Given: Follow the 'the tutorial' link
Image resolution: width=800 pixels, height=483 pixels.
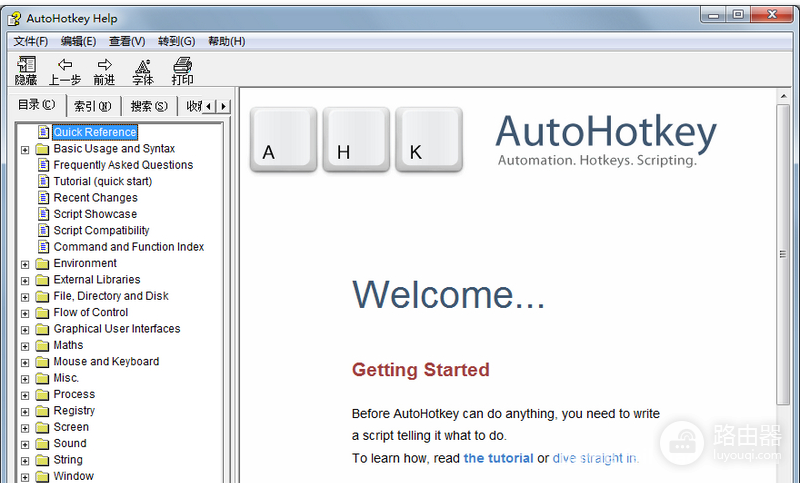Looking at the screenshot, I should (x=498, y=458).
